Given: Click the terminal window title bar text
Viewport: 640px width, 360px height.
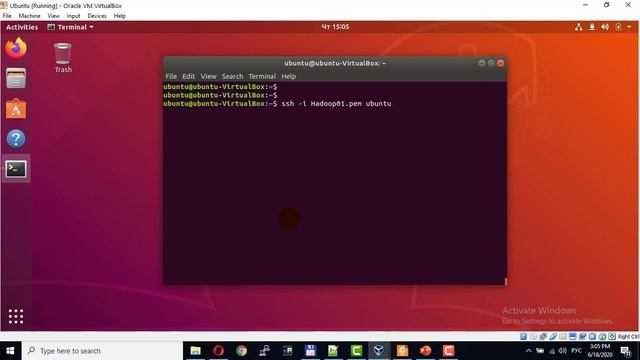Looking at the screenshot, I should point(335,63).
